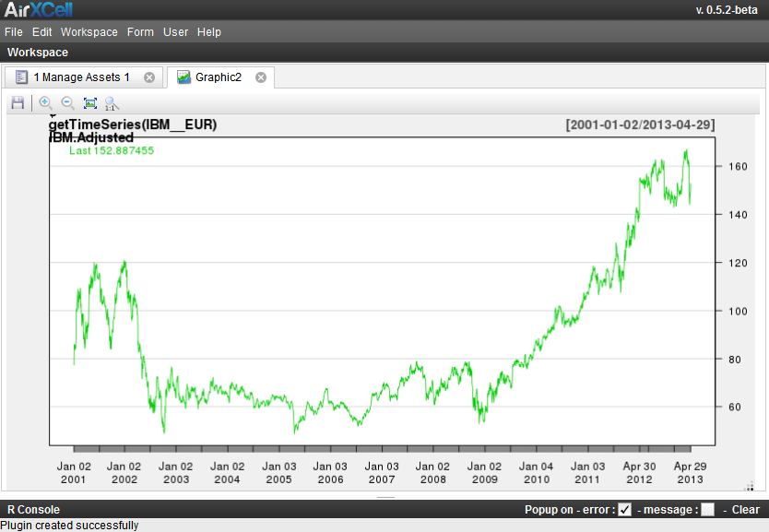Screen dimensions: 769x532
Task: Close the Manage Assets 1 tab
Action: click(x=149, y=77)
